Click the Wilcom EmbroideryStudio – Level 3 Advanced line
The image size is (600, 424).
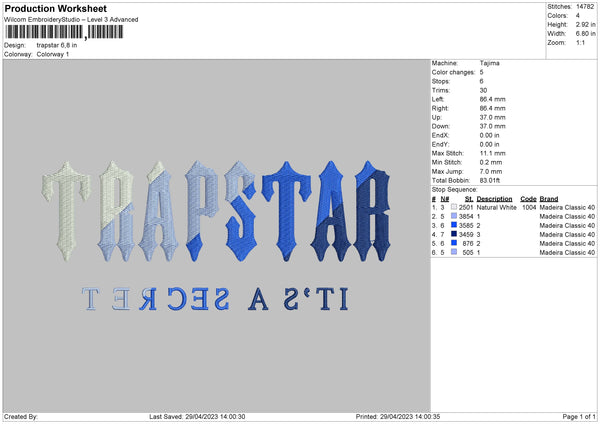tap(71, 20)
